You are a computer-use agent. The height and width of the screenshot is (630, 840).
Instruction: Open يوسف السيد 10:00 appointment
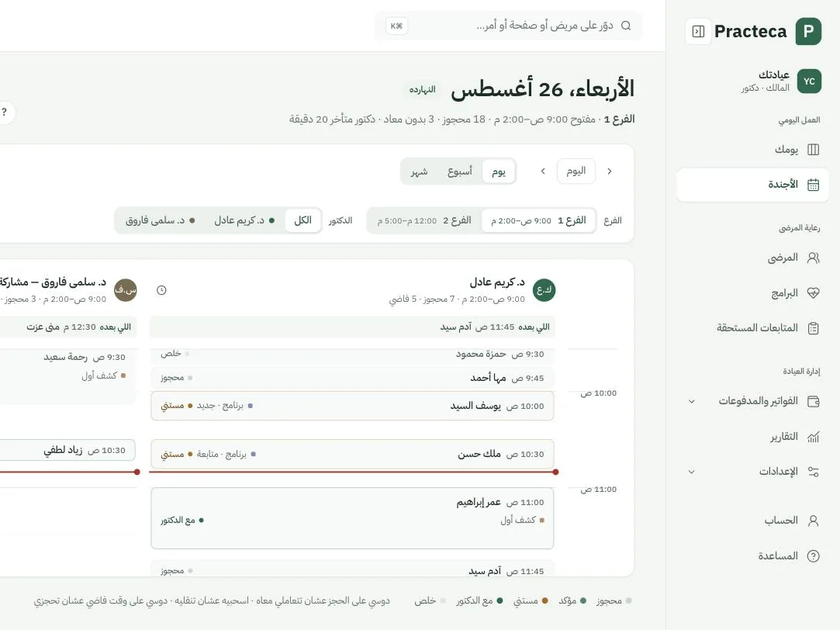point(352,406)
